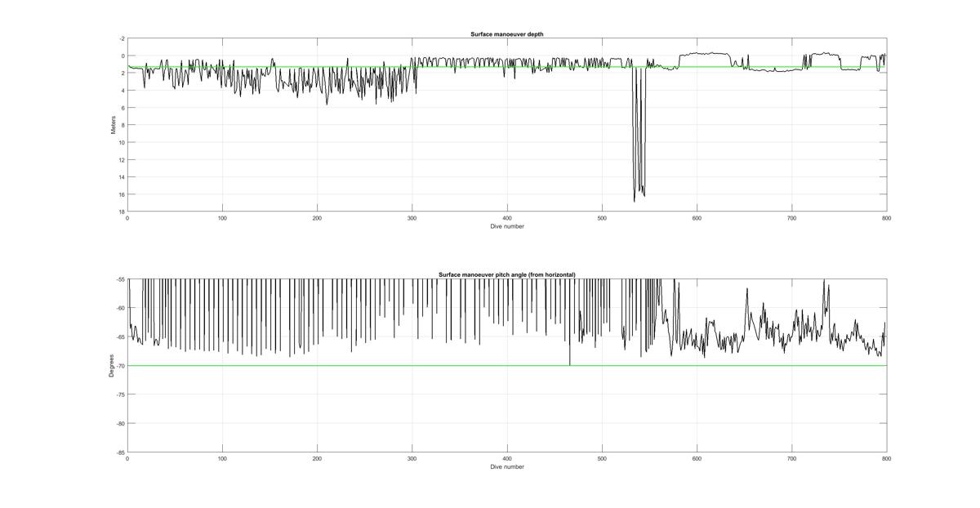This screenshot has height=508, width=980.
Task: Click dive number "300" tick under the depth plot
Action: (x=412, y=218)
